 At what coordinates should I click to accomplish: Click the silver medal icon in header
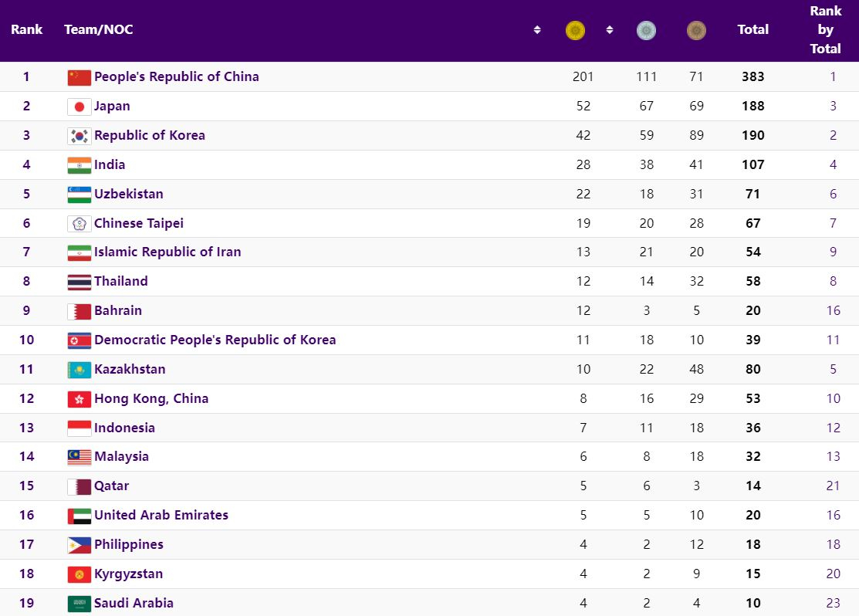[x=646, y=30]
